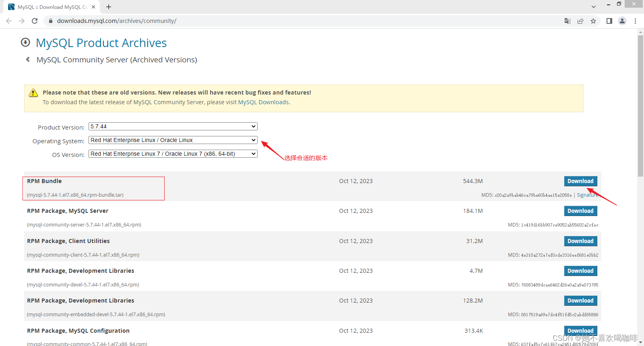Click filename mysql-5.7.44-1.el7.x86_64.rpm-bundle.tar
The image size is (644, 346).
click(x=75, y=195)
